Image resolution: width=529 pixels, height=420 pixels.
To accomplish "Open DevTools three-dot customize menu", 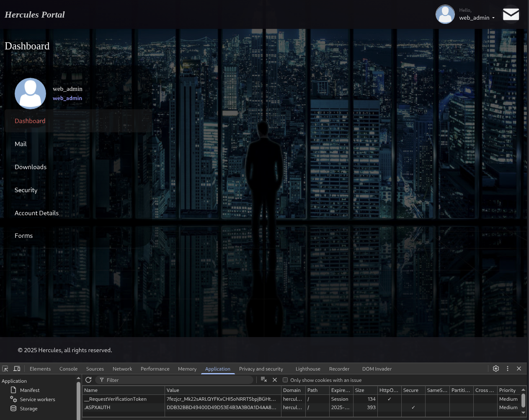I will click(x=508, y=368).
